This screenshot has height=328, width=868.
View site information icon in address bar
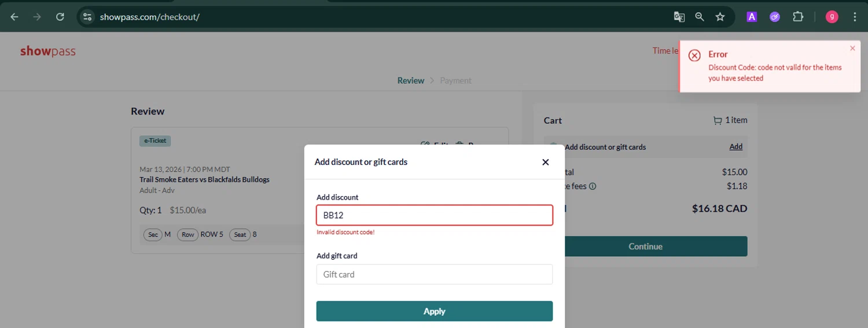point(87,17)
